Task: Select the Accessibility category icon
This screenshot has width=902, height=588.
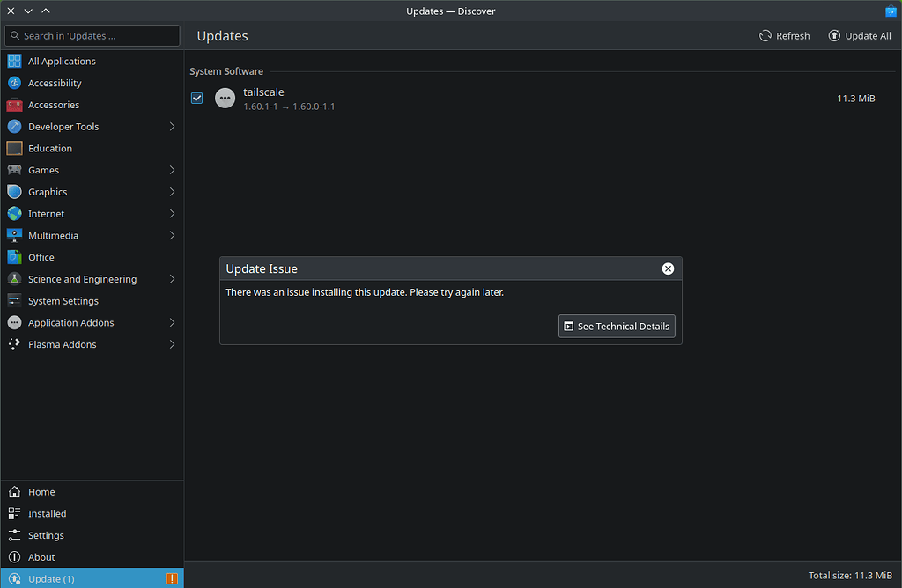Action: tap(14, 83)
